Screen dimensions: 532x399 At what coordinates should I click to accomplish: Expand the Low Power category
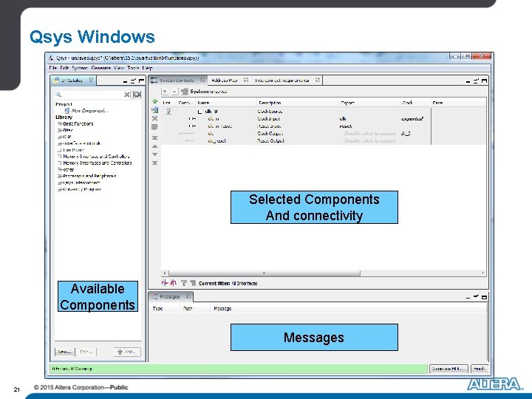click(x=59, y=150)
